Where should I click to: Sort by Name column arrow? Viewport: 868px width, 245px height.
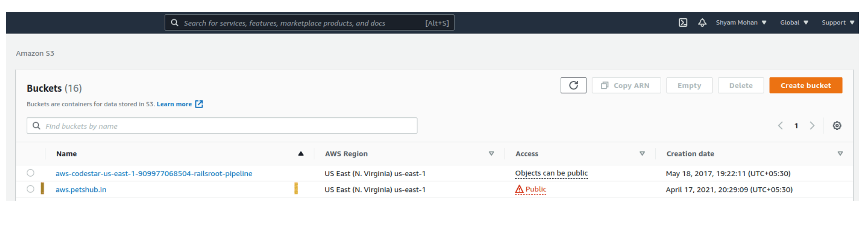click(x=300, y=154)
